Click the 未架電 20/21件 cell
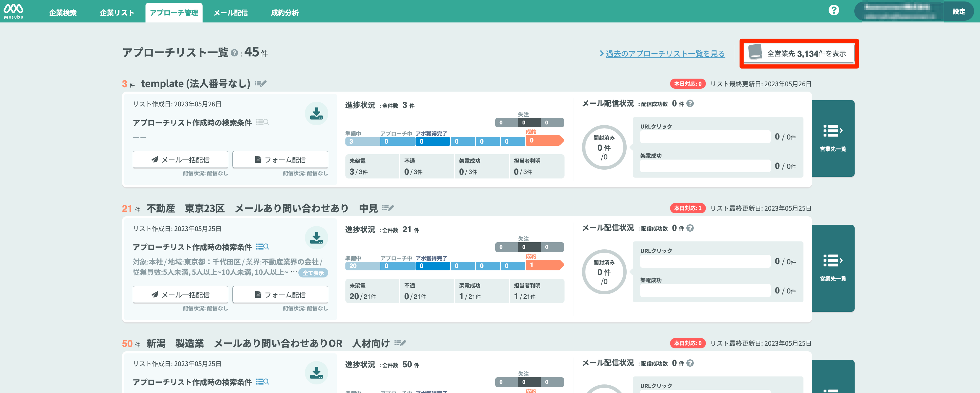Screen dimensions: 980x393 tap(372, 291)
